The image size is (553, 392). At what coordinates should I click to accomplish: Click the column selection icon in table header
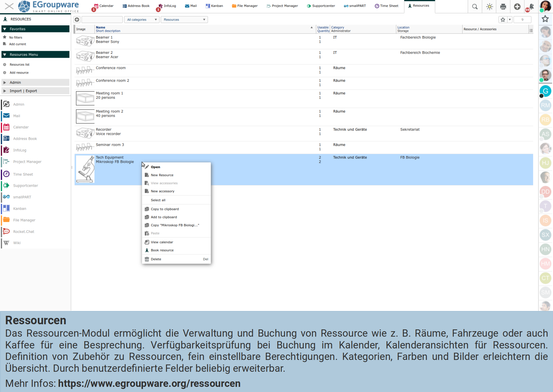(531, 30)
